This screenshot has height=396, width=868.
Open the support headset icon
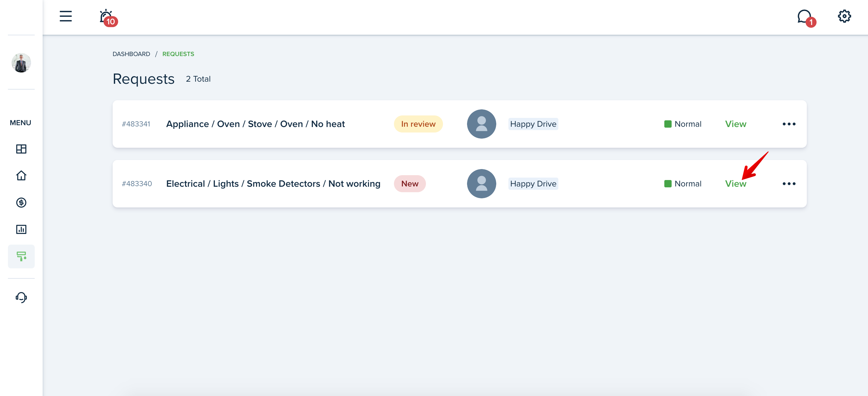pyautogui.click(x=21, y=297)
